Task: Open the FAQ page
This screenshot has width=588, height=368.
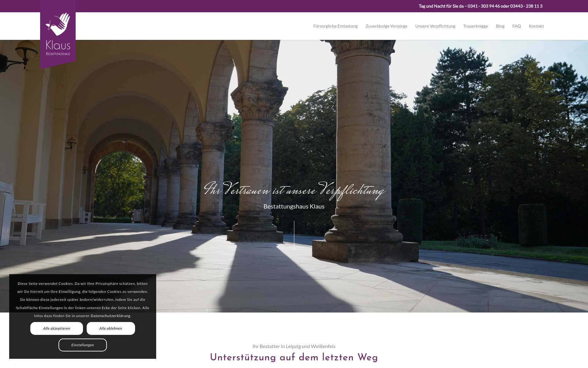Action: (x=516, y=26)
